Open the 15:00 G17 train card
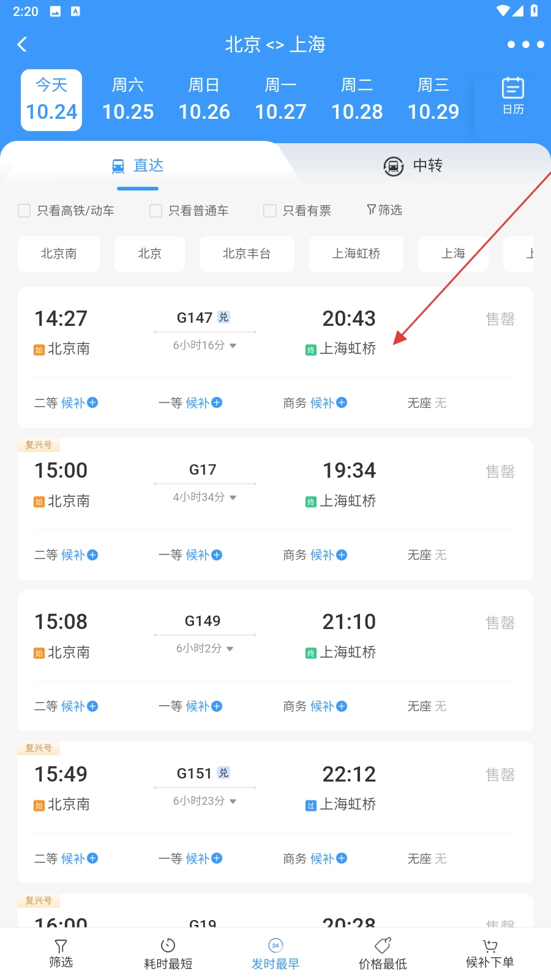551x980 pixels. point(275,484)
